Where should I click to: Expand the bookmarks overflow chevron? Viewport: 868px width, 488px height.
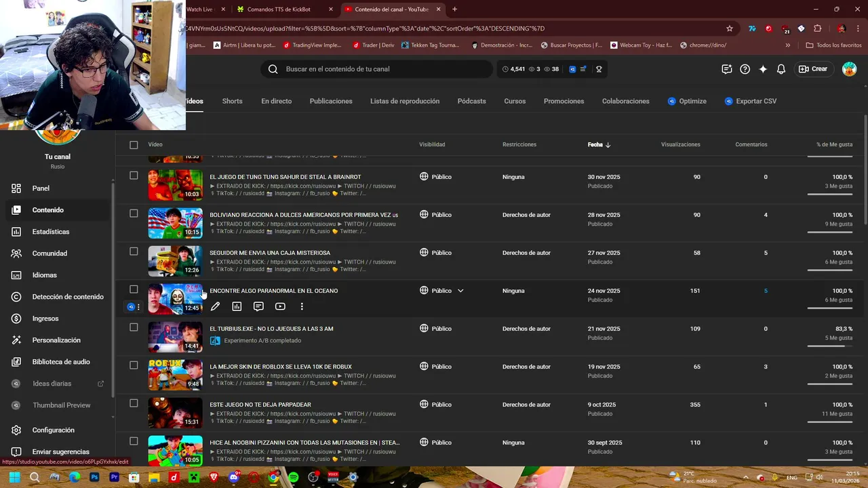pyautogui.click(x=787, y=45)
